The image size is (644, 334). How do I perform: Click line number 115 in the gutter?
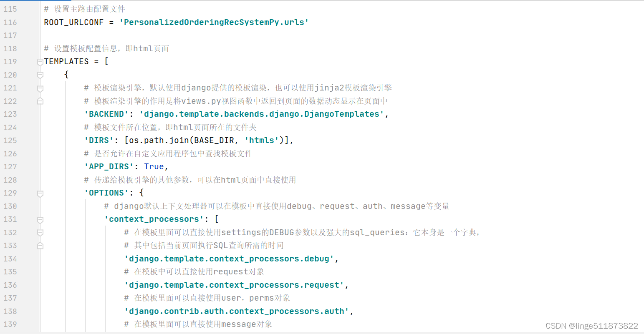click(x=10, y=9)
